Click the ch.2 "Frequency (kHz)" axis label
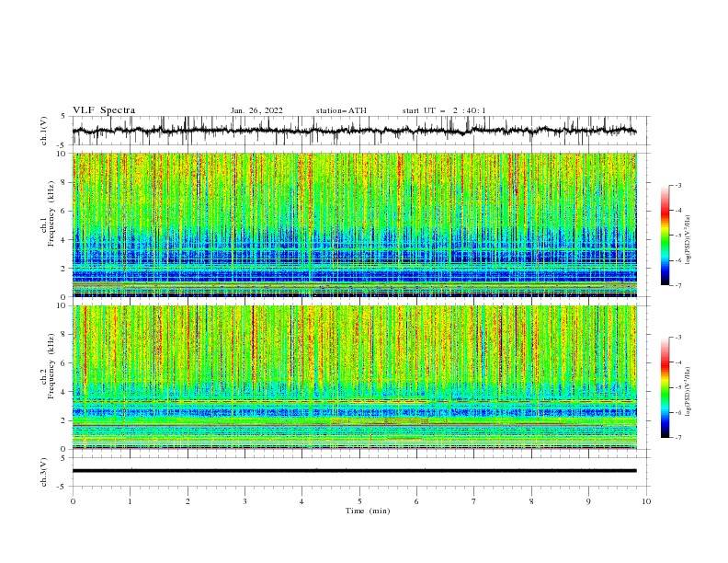This screenshot has height=563, width=728. [x=51, y=366]
